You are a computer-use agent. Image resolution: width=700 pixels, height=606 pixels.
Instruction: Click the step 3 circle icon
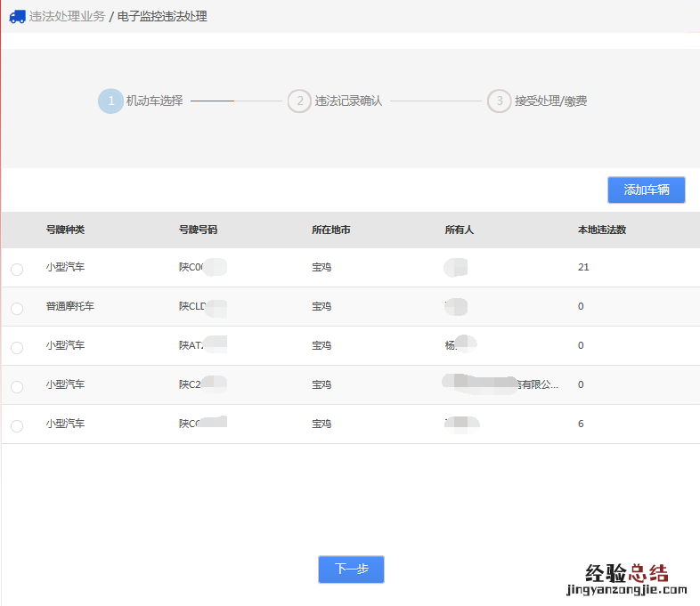click(499, 101)
